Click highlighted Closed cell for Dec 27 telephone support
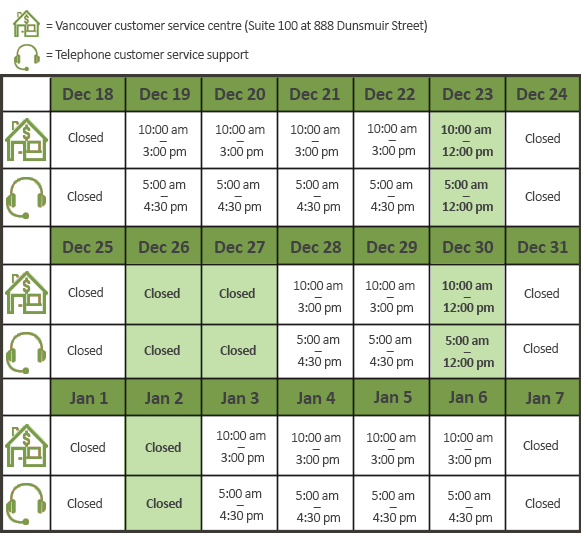581x533 pixels. tap(239, 351)
